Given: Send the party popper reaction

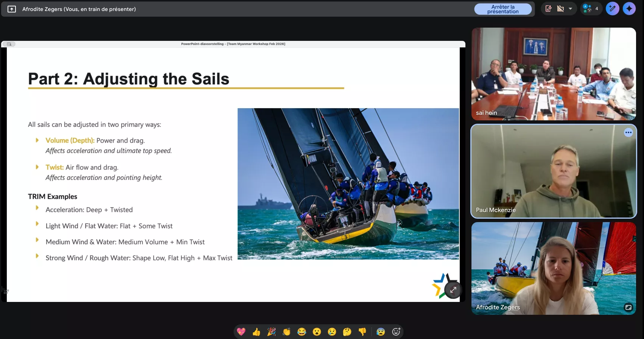Looking at the screenshot, I should [271, 332].
